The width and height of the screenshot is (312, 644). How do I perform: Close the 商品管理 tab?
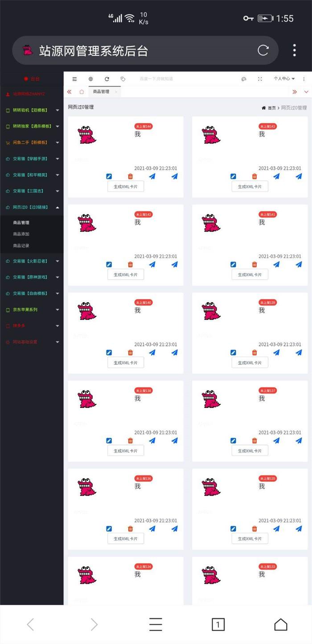tap(116, 92)
